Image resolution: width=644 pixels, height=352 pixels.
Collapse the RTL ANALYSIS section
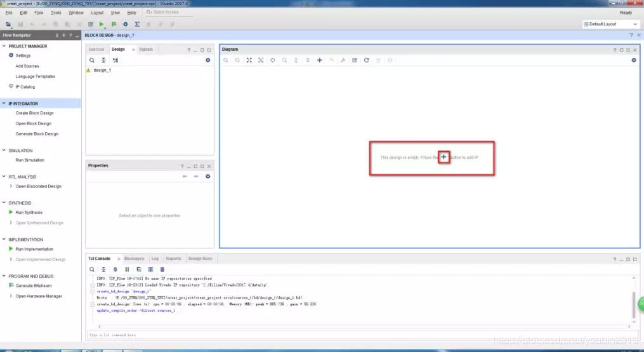[x=4, y=177]
